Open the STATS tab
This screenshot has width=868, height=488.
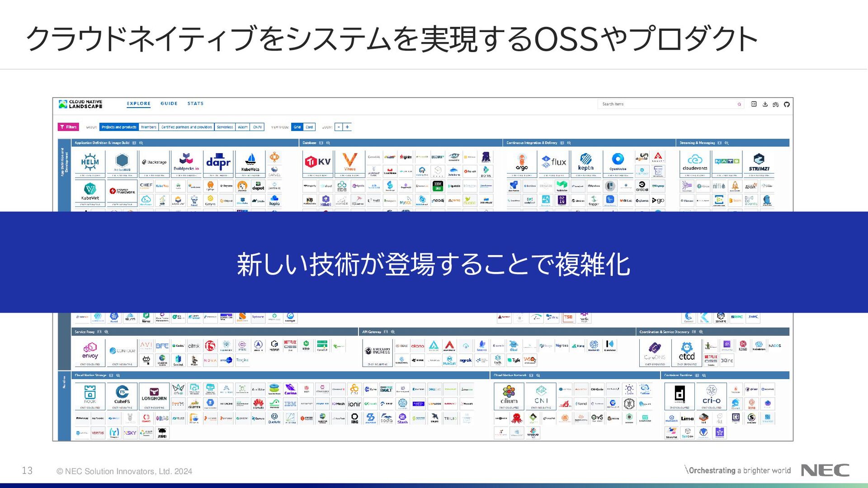[196, 103]
